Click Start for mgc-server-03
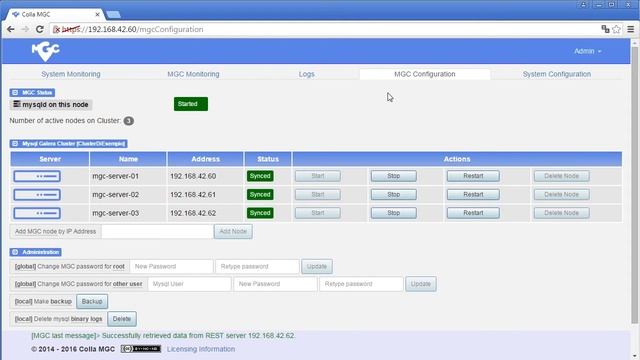The width and height of the screenshot is (640, 360). click(x=318, y=213)
